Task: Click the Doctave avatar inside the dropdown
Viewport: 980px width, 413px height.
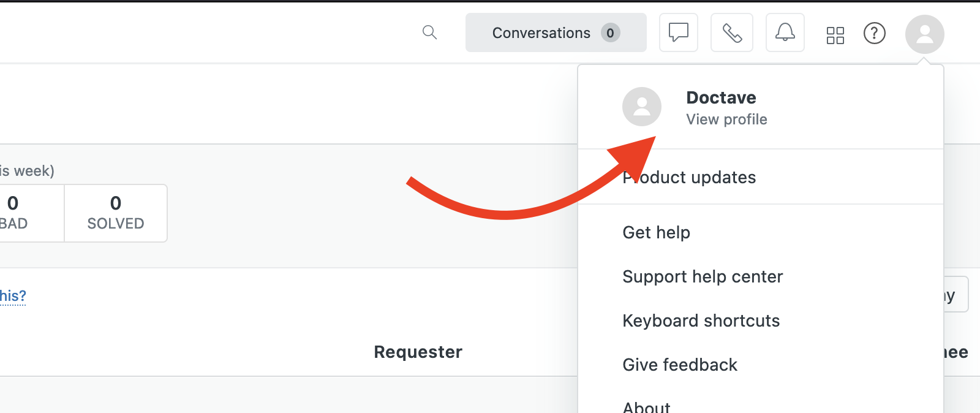Action: pyautogui.click(x=641, y=107)
